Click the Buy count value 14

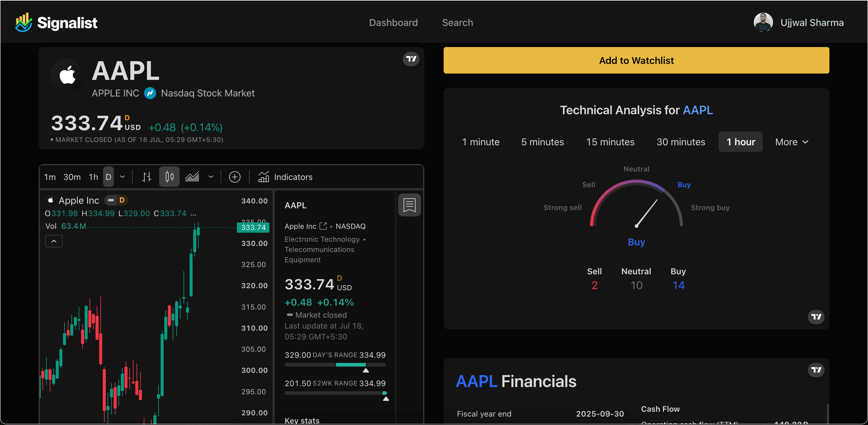point(678,285)
